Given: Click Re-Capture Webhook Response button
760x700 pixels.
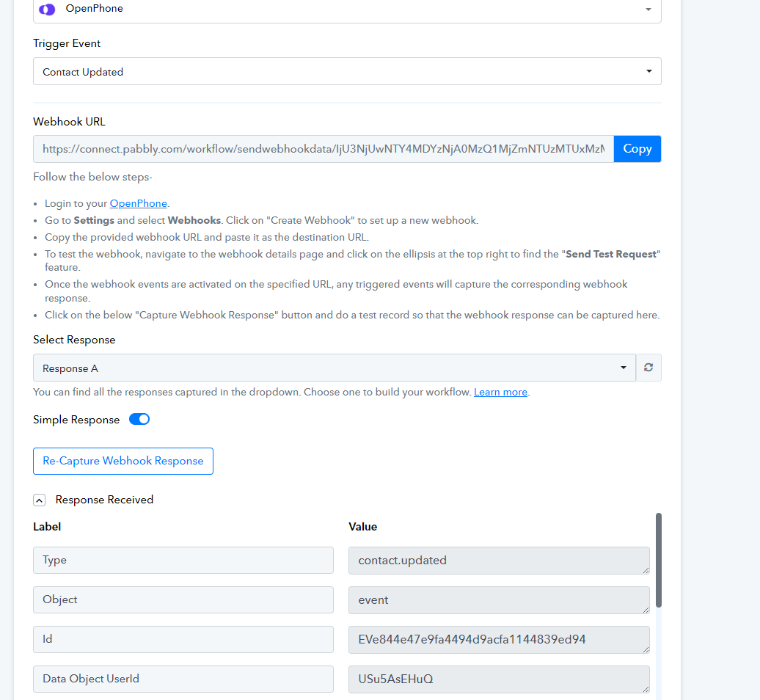Looking at the screenshot, I should coord(123,461).
